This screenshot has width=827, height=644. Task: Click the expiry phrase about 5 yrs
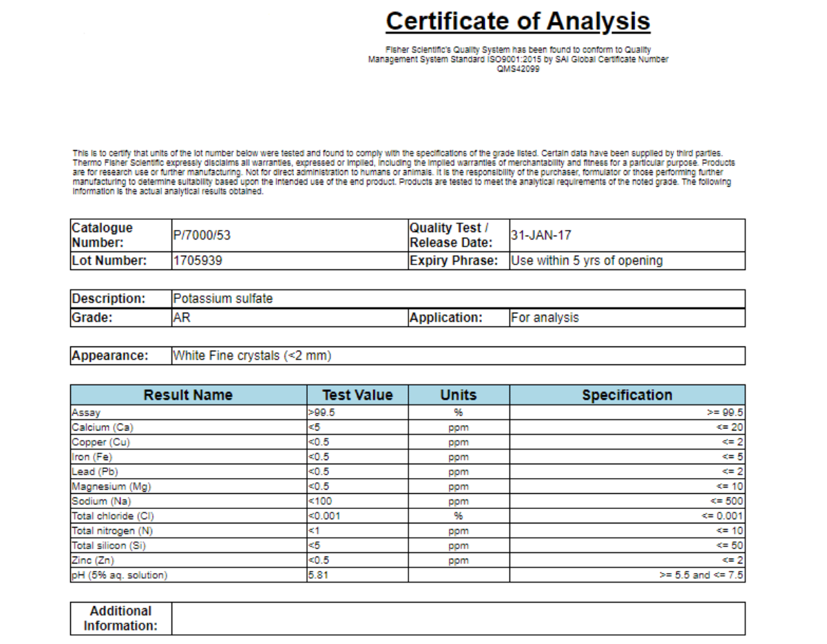click(586, 261)
